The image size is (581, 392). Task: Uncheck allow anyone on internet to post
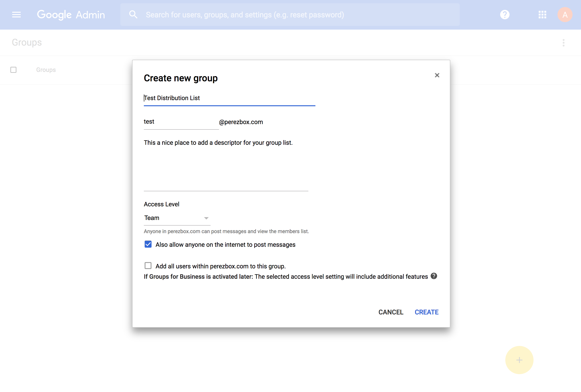(148, 244)
